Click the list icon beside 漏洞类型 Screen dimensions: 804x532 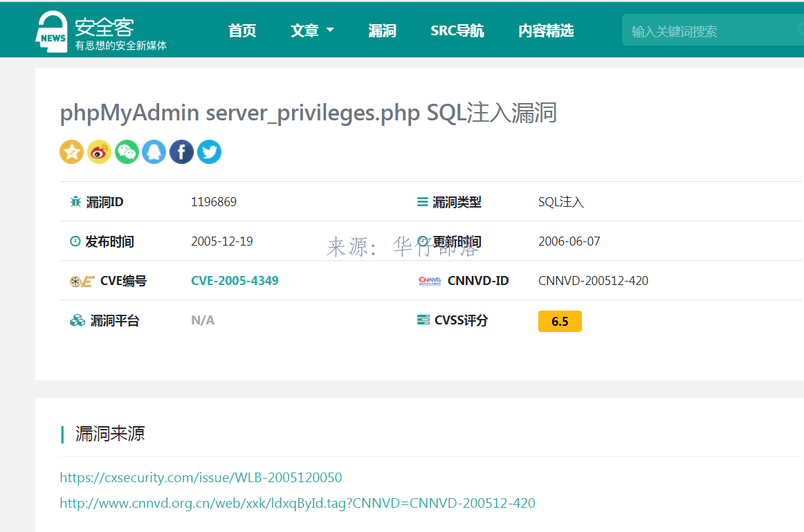click(x=423, y=202)
